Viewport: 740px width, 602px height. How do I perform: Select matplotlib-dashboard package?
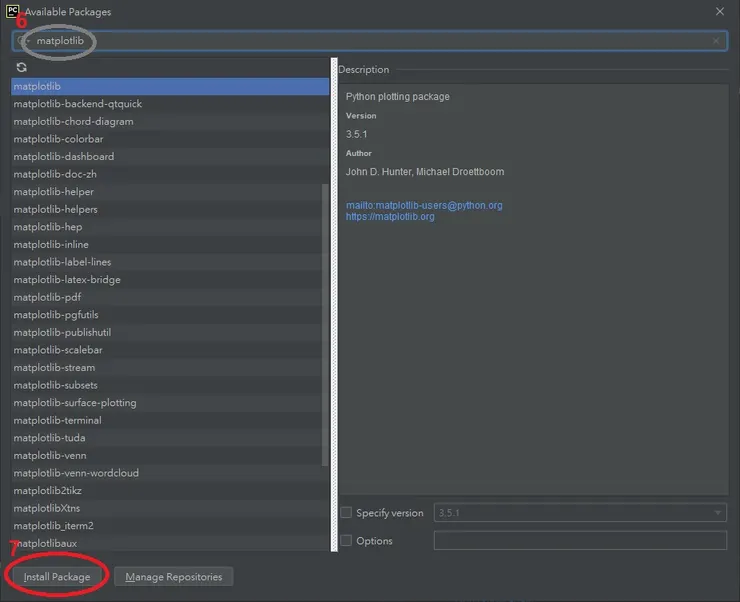pos(170,157)
